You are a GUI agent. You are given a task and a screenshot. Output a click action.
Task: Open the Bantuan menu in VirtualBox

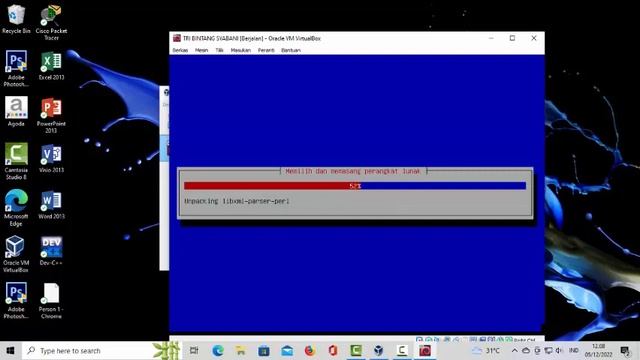point(291,50)
